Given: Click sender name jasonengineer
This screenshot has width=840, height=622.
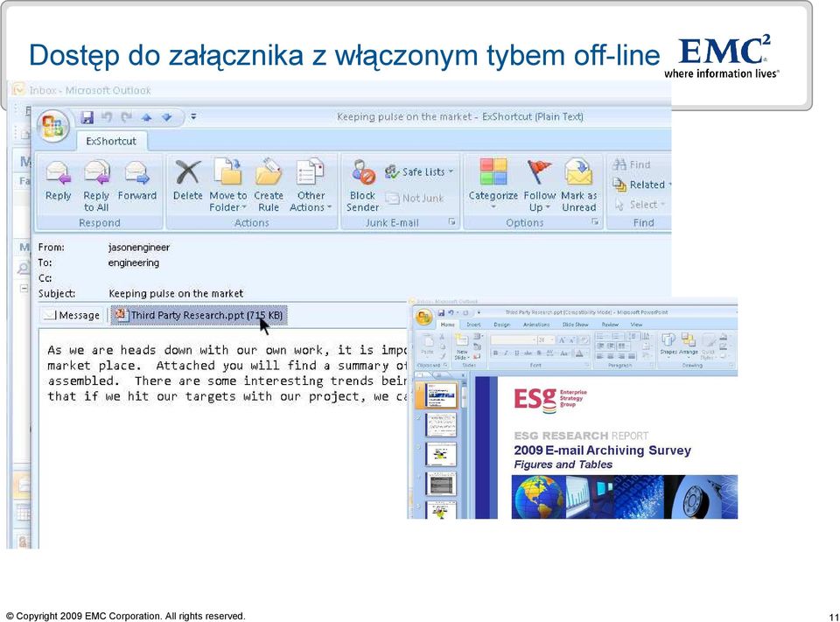Looking at the screenshot, I should click(139, 248).
